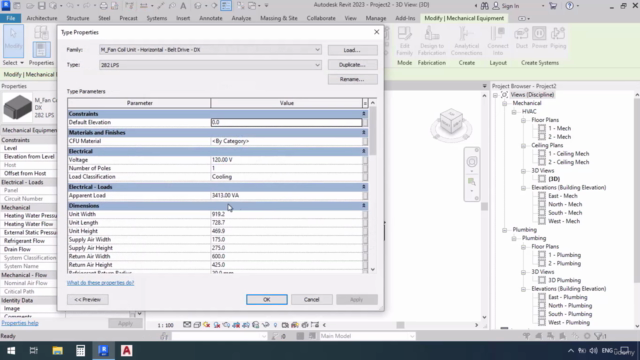Collapse Ceiling Plans node in Project Browser

[523, 146]
